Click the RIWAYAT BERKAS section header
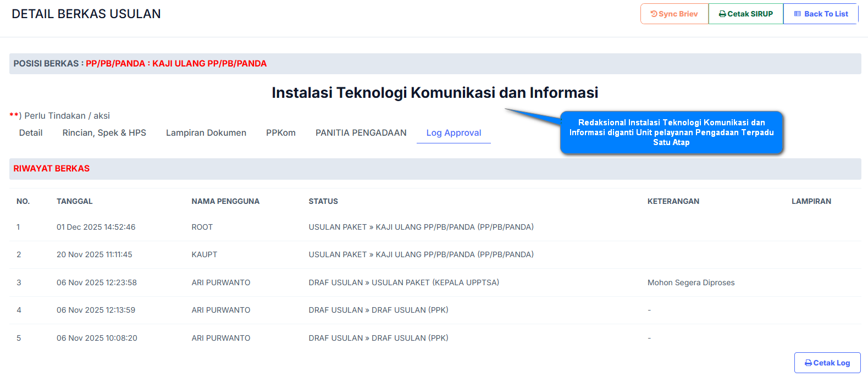This screenshot has height=377, width=868. (52, 169)
